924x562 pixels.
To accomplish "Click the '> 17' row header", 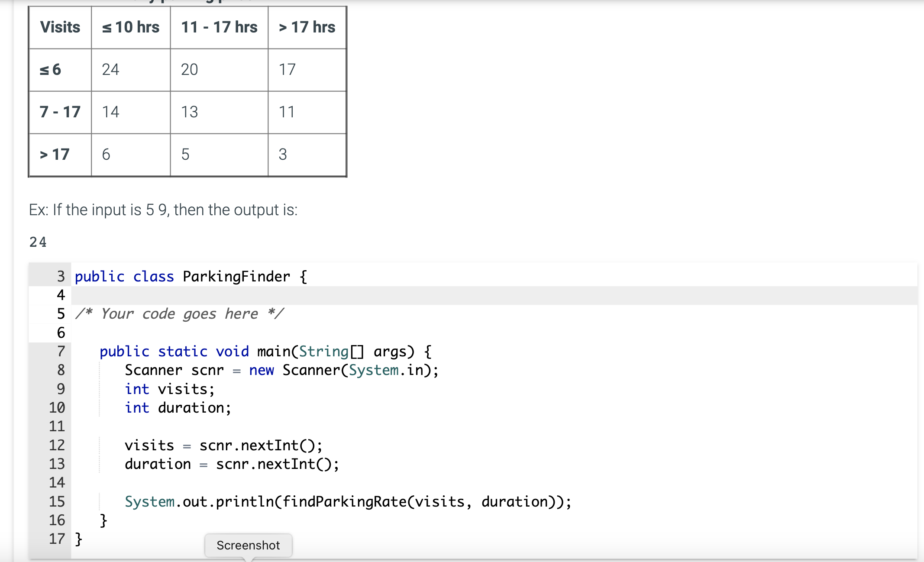I will 60,155.
